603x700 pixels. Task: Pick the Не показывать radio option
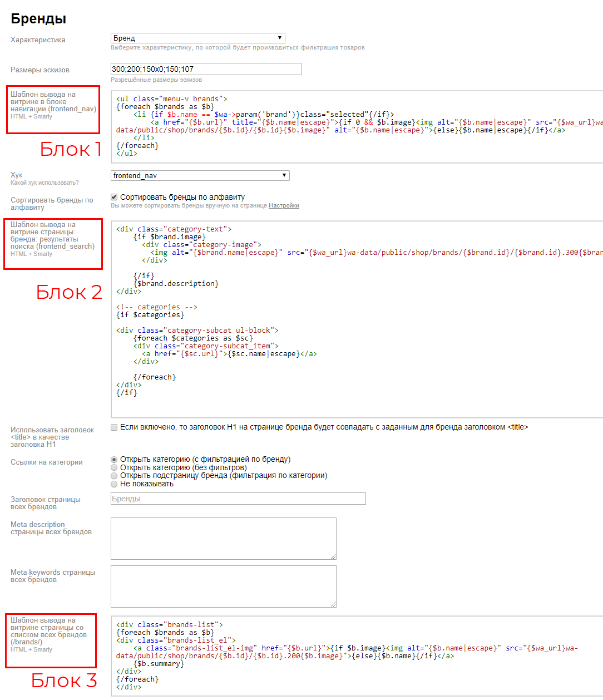pyautogui.click(x=114, y=484)
